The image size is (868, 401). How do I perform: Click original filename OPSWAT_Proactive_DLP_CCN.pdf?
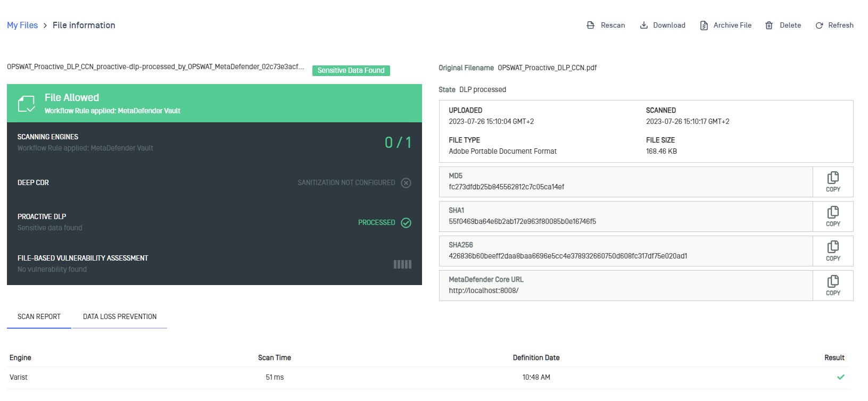click(547, 68)
